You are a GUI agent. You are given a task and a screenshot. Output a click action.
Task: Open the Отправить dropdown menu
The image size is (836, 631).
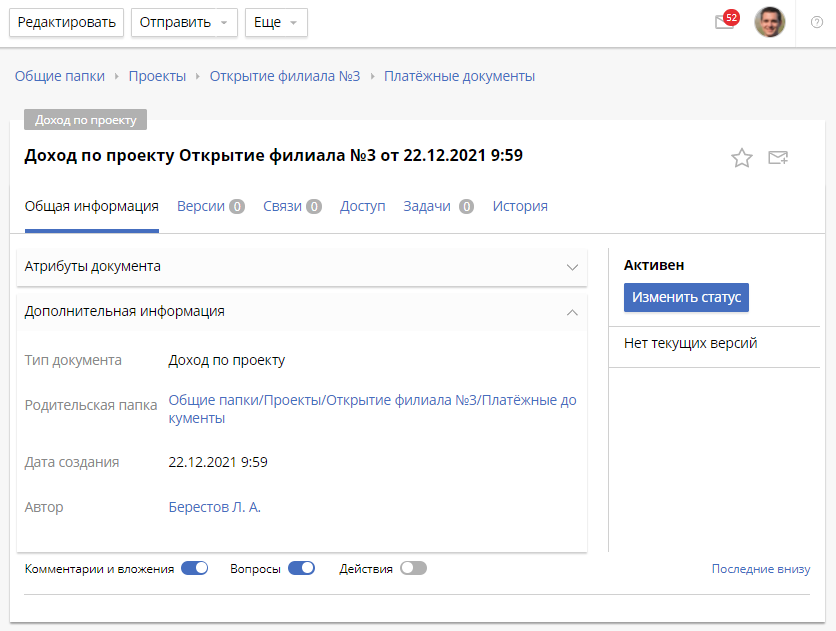click(x=184, y=23)
